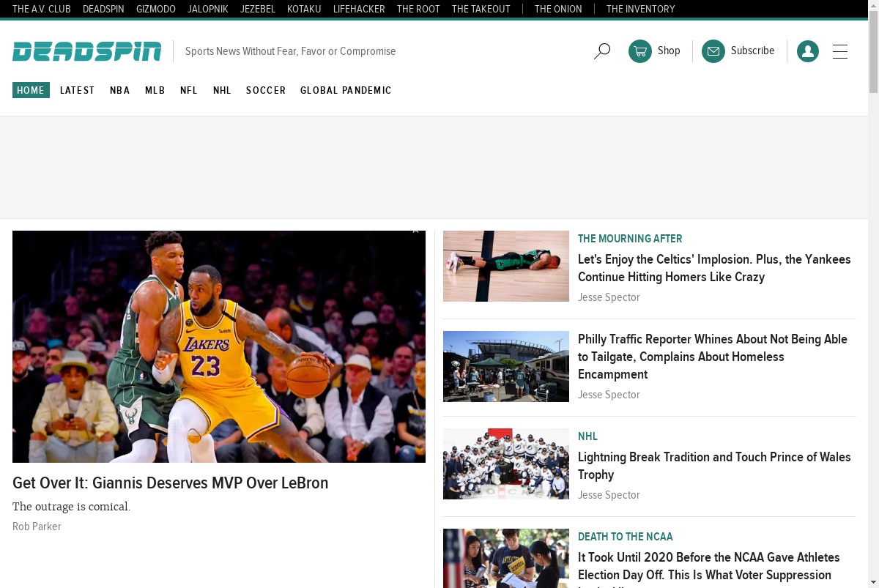Click the Celtics player lying down thumbnail
The image size is (879, 588).
coord(506,266)
